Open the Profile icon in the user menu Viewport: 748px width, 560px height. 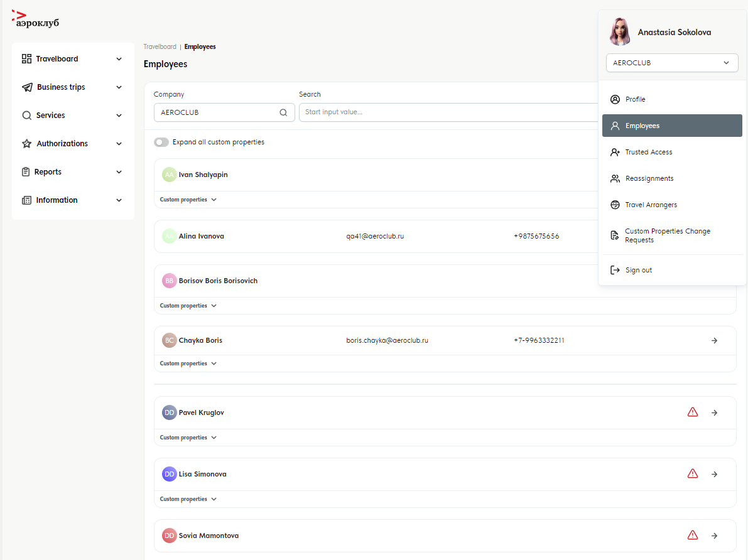click(x=614, y=99)
